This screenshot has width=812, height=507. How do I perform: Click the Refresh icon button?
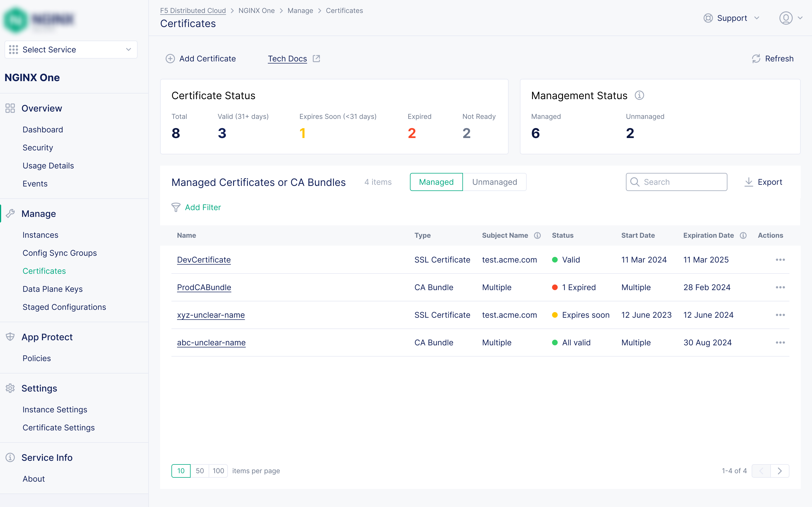tap(756, 59)
